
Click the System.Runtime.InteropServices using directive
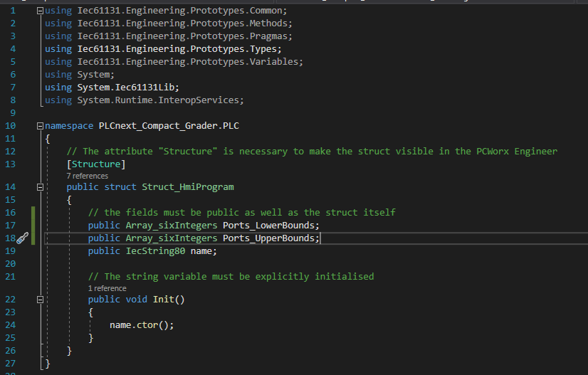159,100
